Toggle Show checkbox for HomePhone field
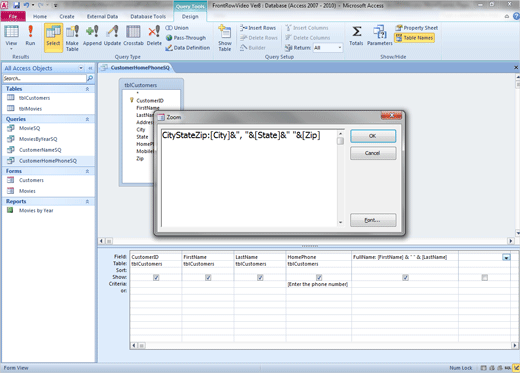520x373 pixels. (319, 277)
